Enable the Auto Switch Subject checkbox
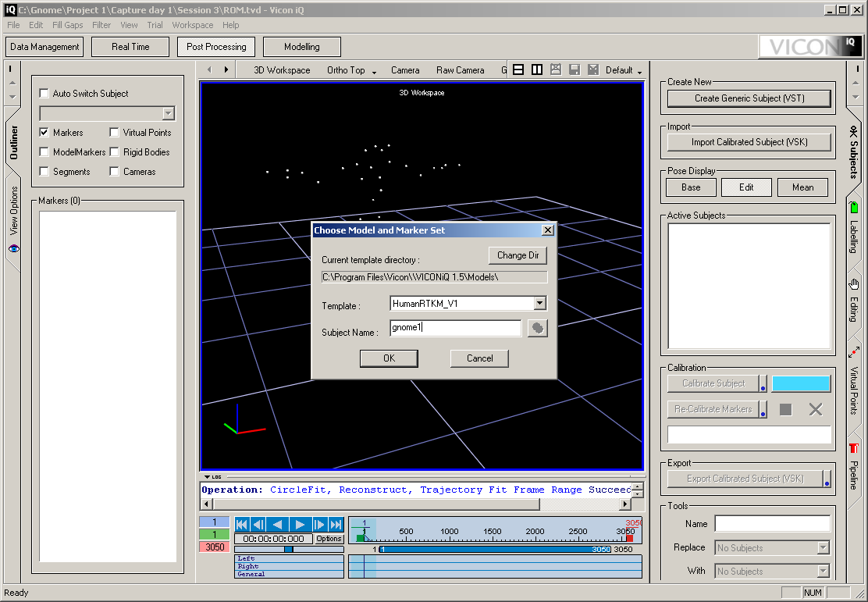868x602 pixels. point(44,94)
